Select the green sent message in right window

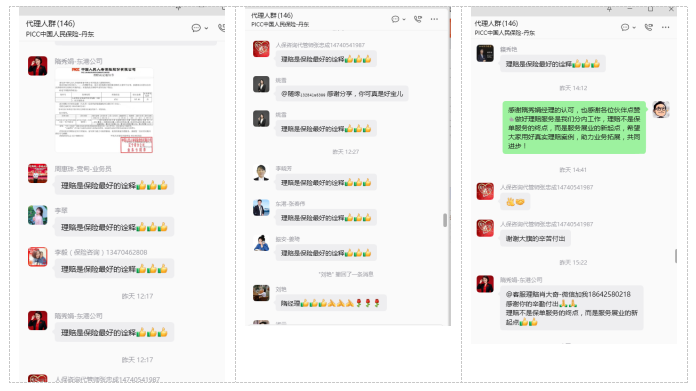pyautogui.click(x=574, y=128)
